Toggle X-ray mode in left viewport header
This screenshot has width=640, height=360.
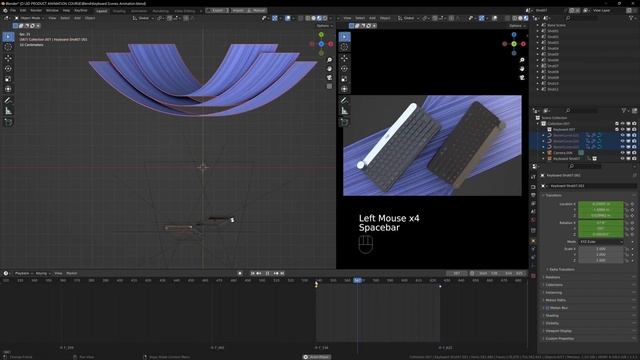301,18
